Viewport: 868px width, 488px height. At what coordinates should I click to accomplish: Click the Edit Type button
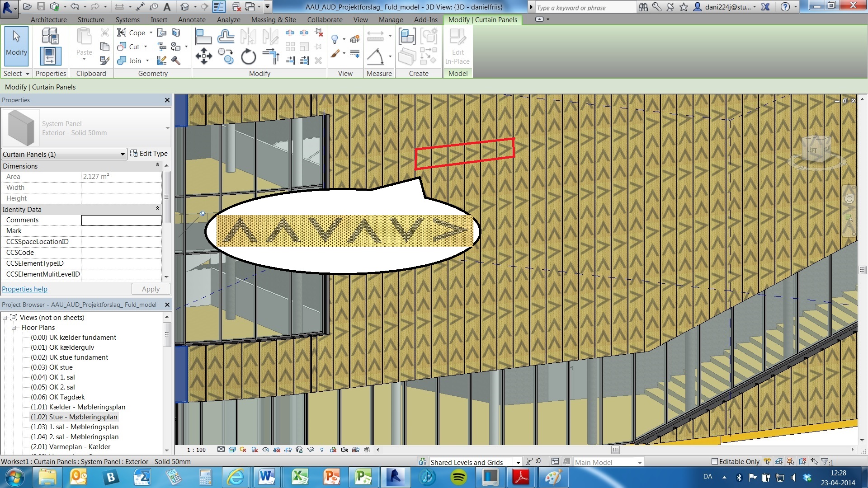(150, 153)
